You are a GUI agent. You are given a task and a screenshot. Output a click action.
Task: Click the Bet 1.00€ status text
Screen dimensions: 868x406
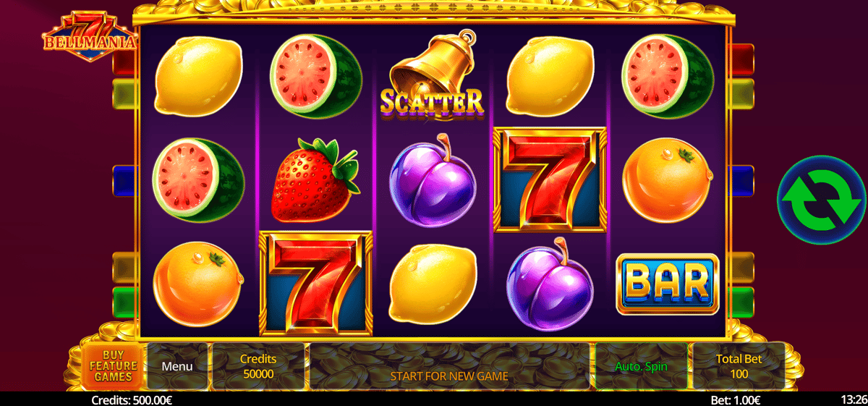coord(736,399)
